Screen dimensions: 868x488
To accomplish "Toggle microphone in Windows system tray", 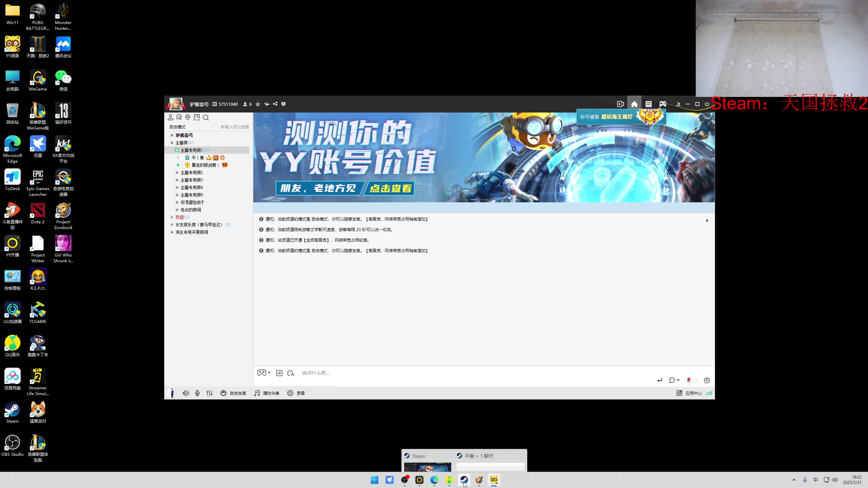I will pyautogui.click(x=805, y=480).
